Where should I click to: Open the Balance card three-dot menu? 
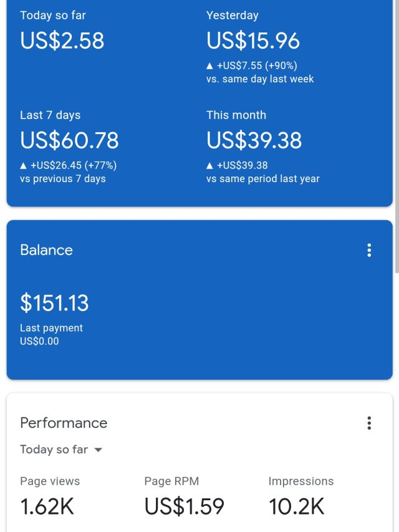369,250
